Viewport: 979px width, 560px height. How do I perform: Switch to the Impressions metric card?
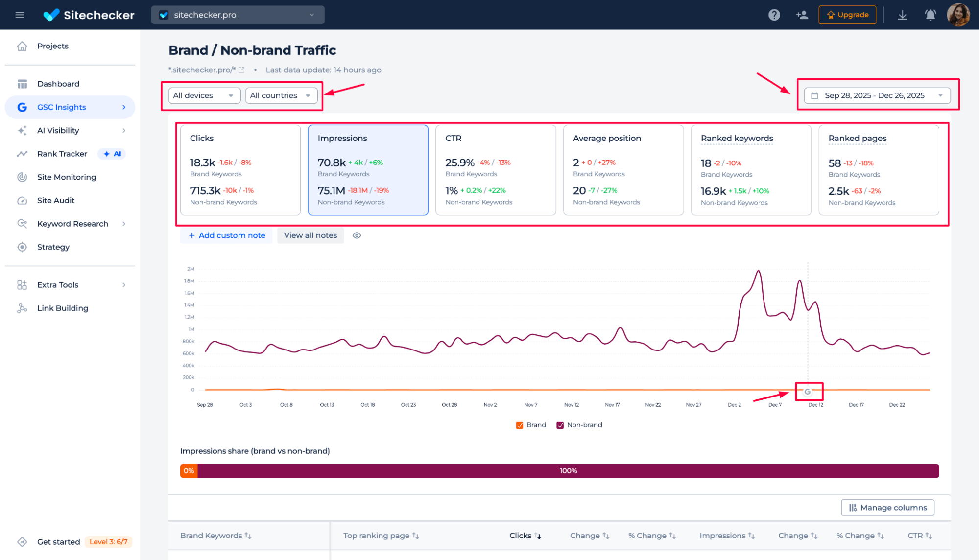click(x=368, y=170)
